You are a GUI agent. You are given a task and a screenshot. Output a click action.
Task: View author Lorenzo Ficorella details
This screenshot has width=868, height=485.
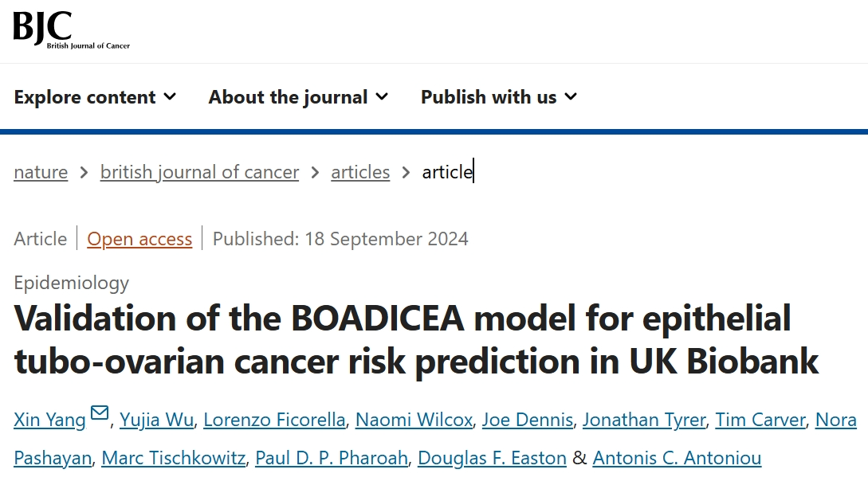[x=273, y=420]
